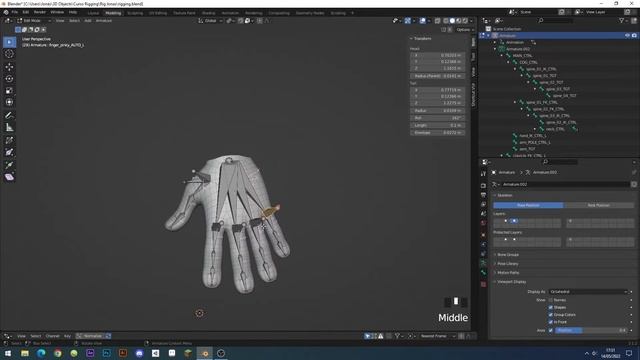Click the Roll value field
The width and height of the screenshot is (640, 360).
pyautogui.click(x=437, y=118)
